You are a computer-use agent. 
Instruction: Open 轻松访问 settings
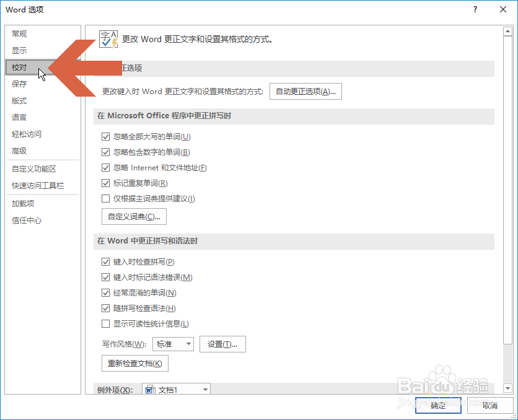pyautogui.click(x=43, y=134)
